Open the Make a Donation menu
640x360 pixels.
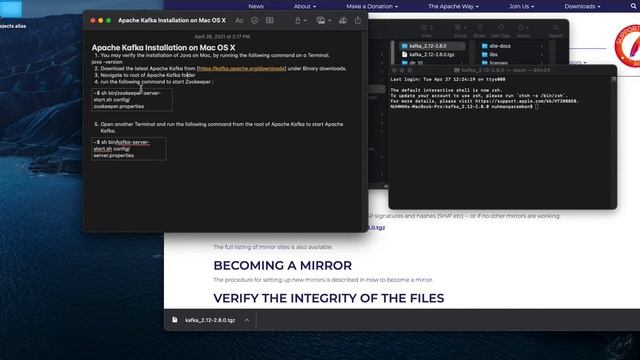(372, 6)
